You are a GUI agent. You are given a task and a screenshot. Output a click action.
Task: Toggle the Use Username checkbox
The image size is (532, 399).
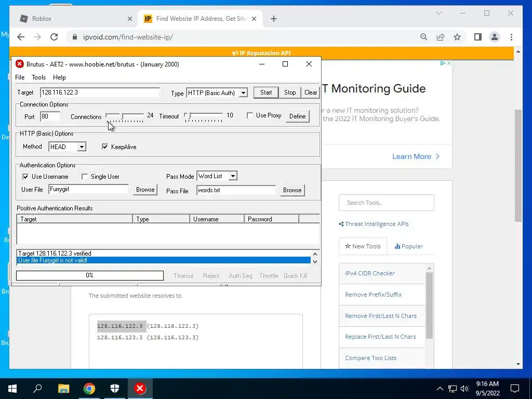click(25, 177)
